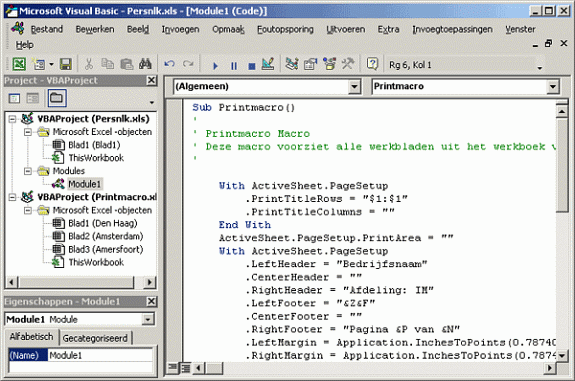Click the Paste clipboard icon
Viewport: 575px width, 381px height.
(127, 65)
